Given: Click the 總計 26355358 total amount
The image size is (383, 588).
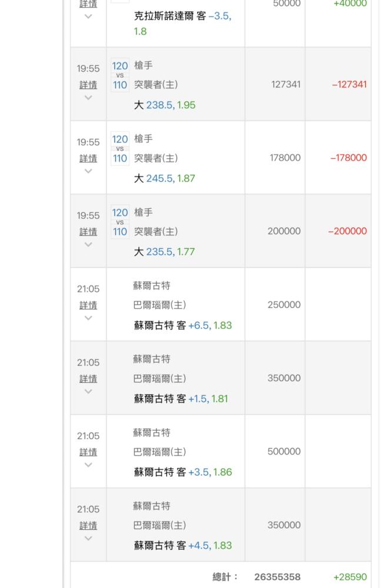Looking at the screenshot, I should tap(277, 577).
